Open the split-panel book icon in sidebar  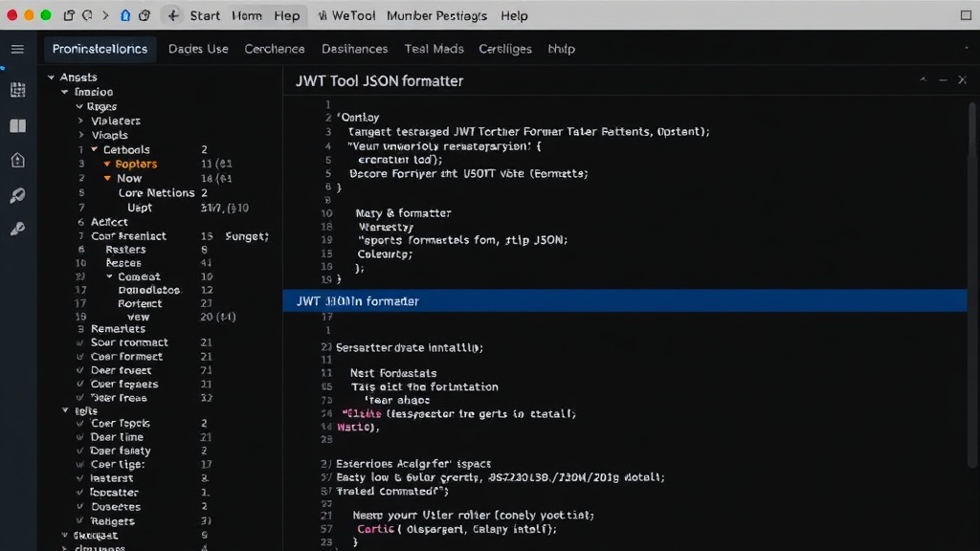tap(17, 126)
